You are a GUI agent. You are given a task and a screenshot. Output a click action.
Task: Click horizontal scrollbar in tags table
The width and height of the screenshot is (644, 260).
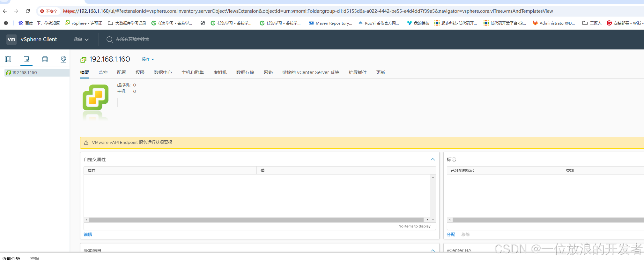coord(548,220)
